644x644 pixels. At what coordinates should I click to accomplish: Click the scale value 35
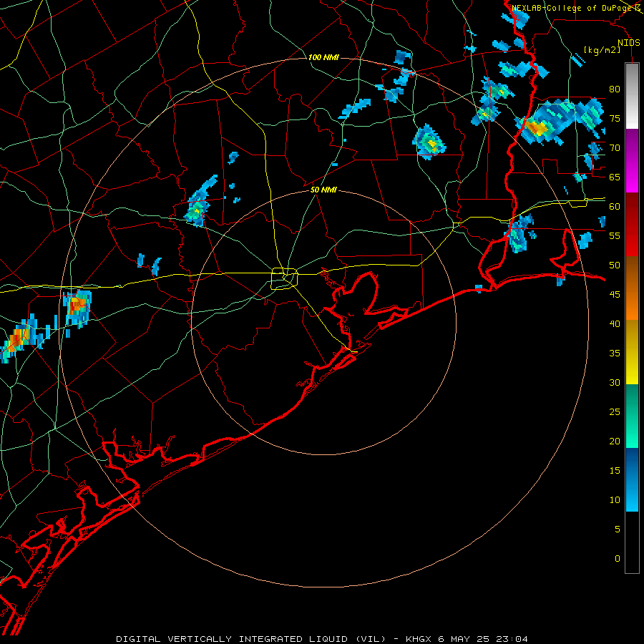pyautogui.click(x=615, y=353)
